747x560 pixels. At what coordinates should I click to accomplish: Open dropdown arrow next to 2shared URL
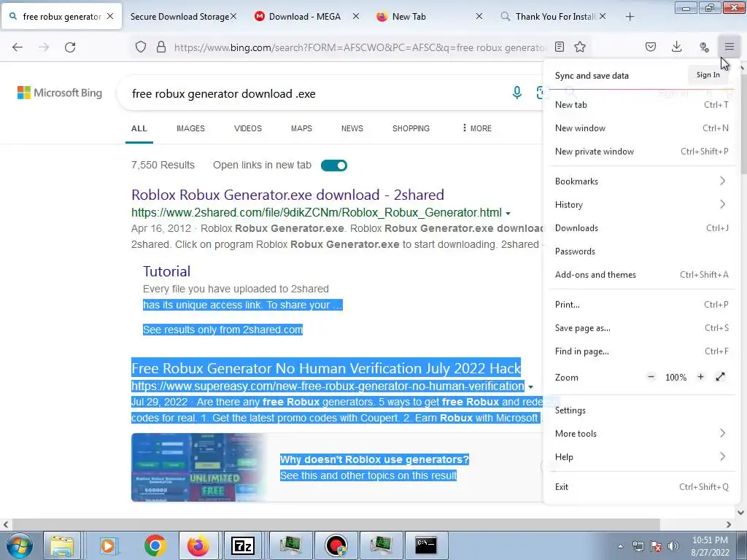[508, 214]
